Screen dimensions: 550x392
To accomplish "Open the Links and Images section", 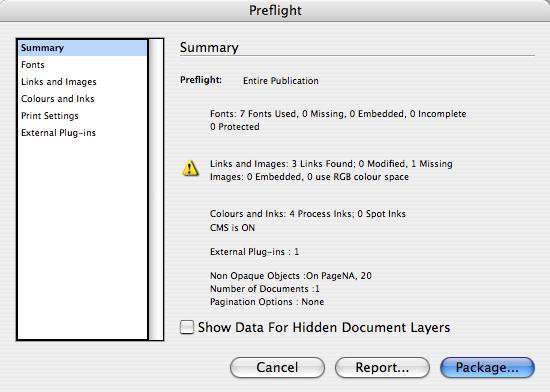I will coord(59,82).
